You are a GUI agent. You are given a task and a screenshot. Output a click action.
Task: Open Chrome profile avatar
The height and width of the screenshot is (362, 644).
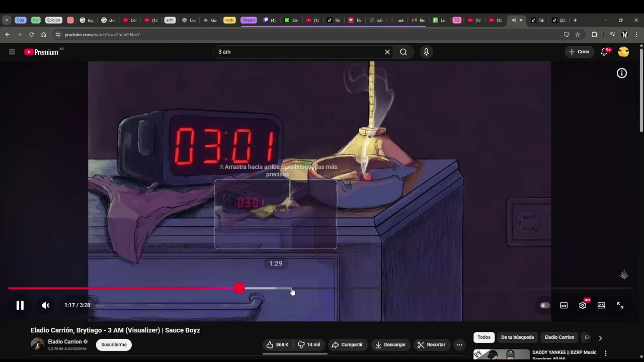tap(624, 35)
